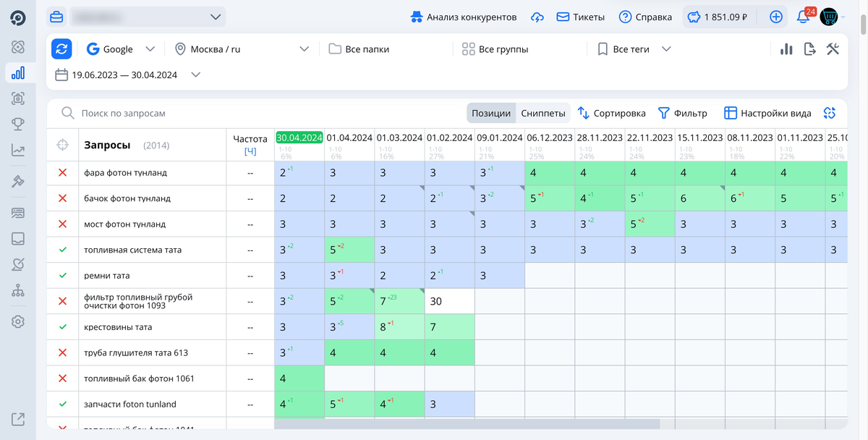
Task: Toggle the red cross for фильтр топливный грубой очистки
Action: 62,301
